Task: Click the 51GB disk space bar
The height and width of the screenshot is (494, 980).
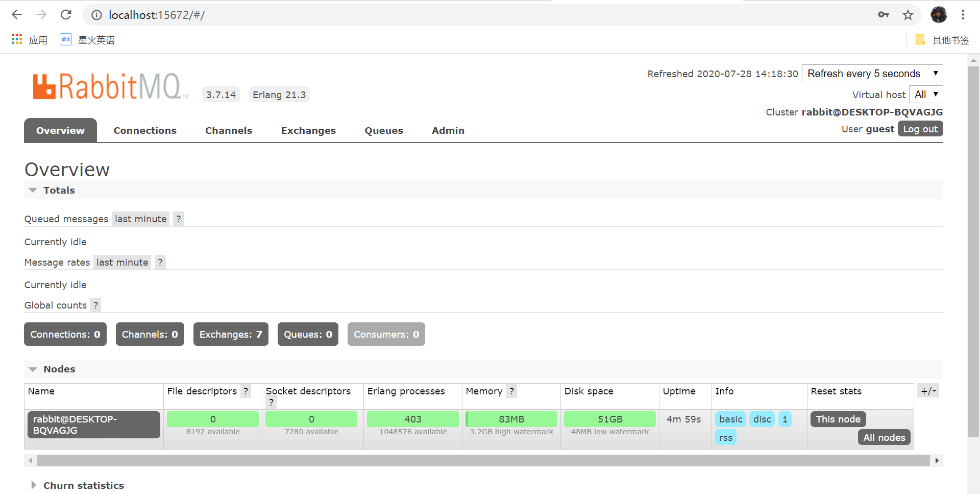Action: point(610,419)
